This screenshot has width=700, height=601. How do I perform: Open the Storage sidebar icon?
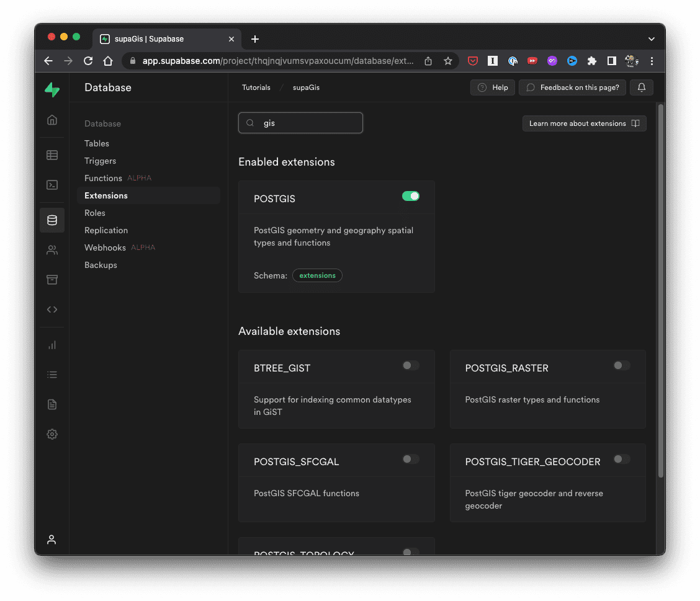pyautogui.click(x=52, y=280)
